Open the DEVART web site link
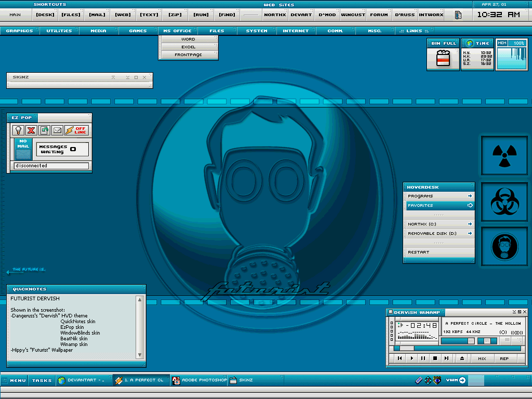 coord(301,15)
